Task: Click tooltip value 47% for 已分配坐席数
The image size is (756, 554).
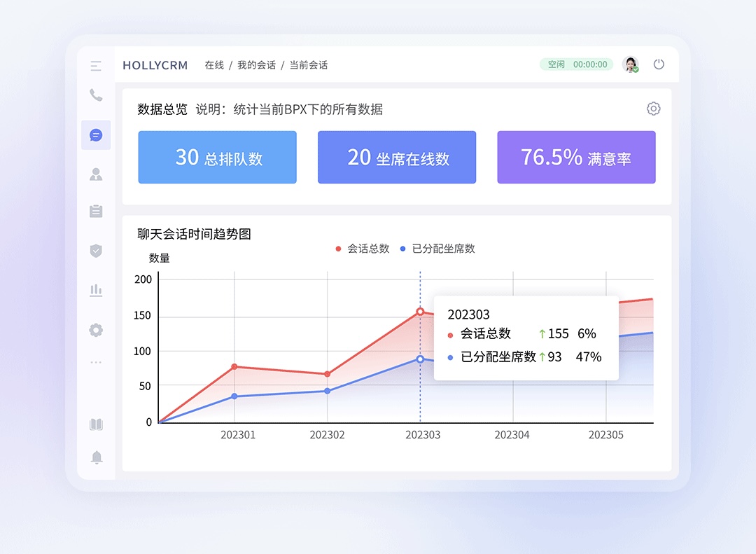Action: [589, 356]
